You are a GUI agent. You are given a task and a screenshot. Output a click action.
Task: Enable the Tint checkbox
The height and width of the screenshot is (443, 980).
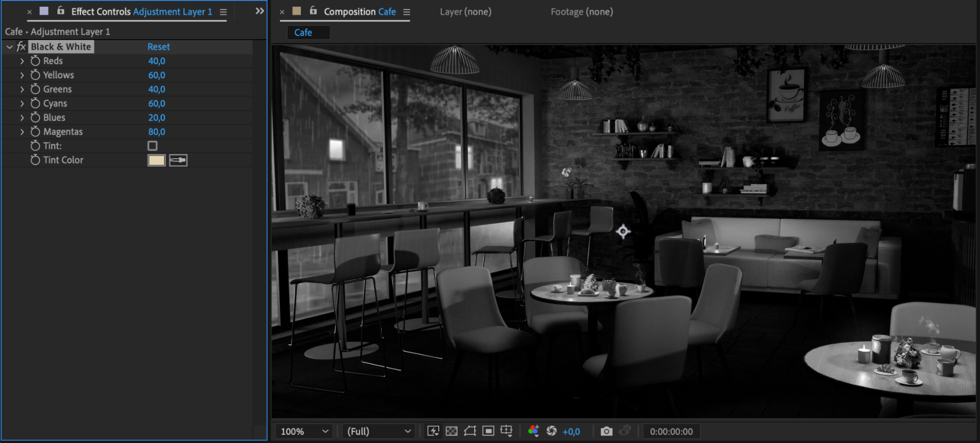pyautogui.click(x=152, y=146)
